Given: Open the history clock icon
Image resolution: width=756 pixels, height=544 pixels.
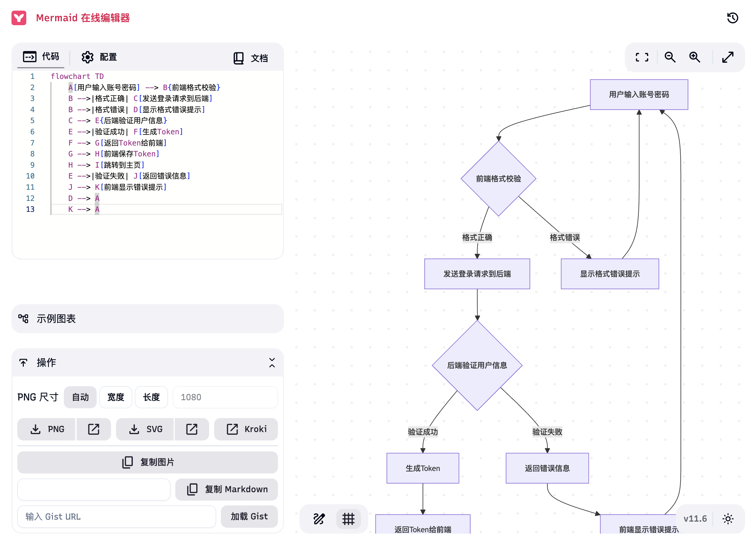Looking at the screenshot, I should [x=732, y=18].
